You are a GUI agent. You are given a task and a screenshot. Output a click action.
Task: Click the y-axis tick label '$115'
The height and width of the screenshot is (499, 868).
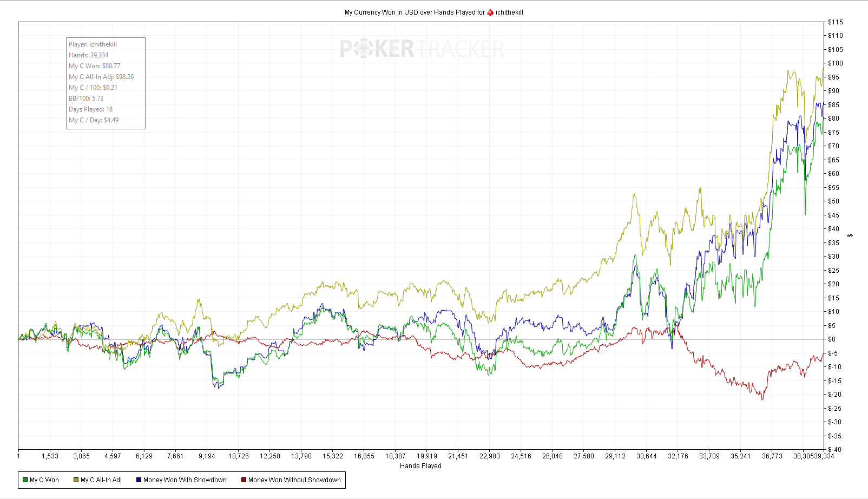(836, 22)
